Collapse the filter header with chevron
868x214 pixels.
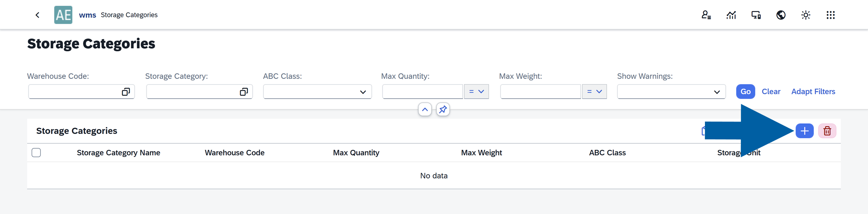coord(425,109)
